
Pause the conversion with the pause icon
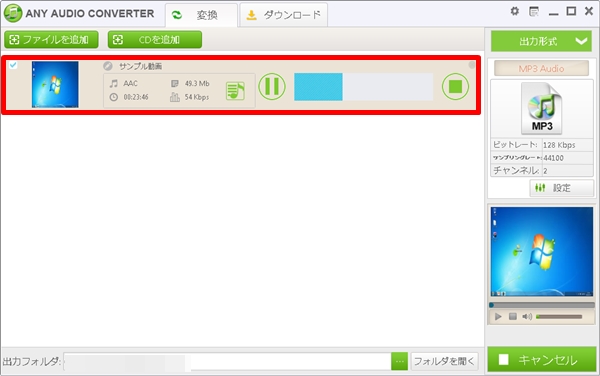point(272,87)
